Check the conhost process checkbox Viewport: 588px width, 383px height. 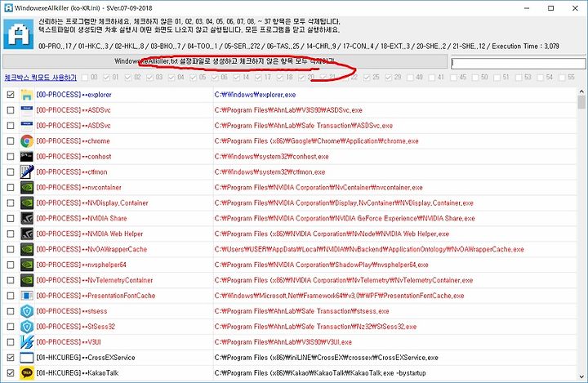[11, 157]
